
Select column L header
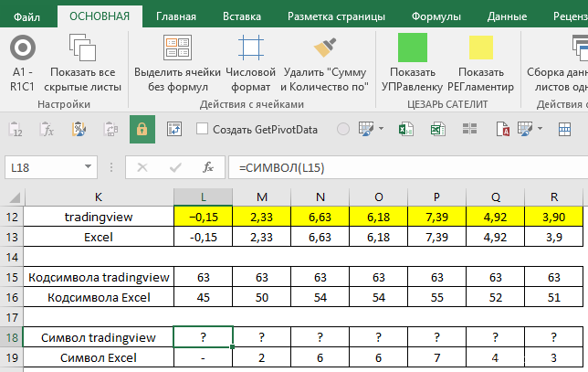click(204, 197)
